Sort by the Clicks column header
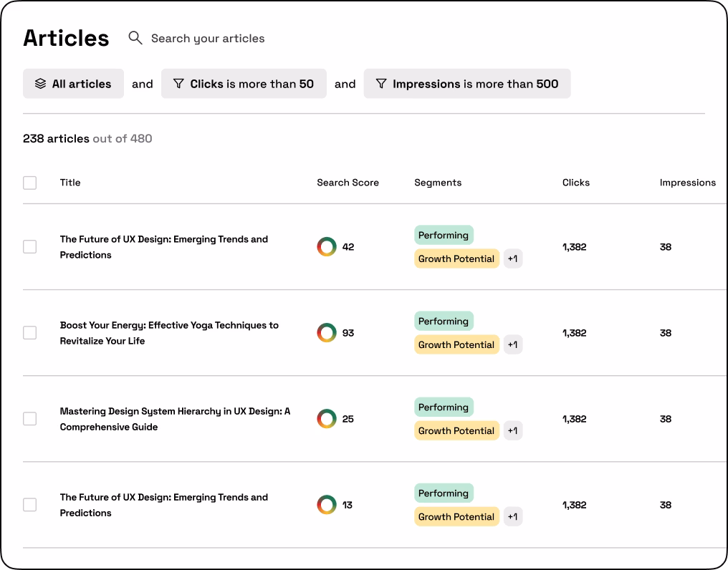The image size is (728, 570). coord(575,183)
